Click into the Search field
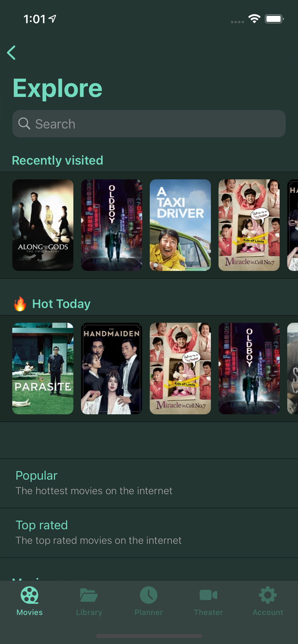The width and height of the screenshot is (298, 644). click(149, 124)
